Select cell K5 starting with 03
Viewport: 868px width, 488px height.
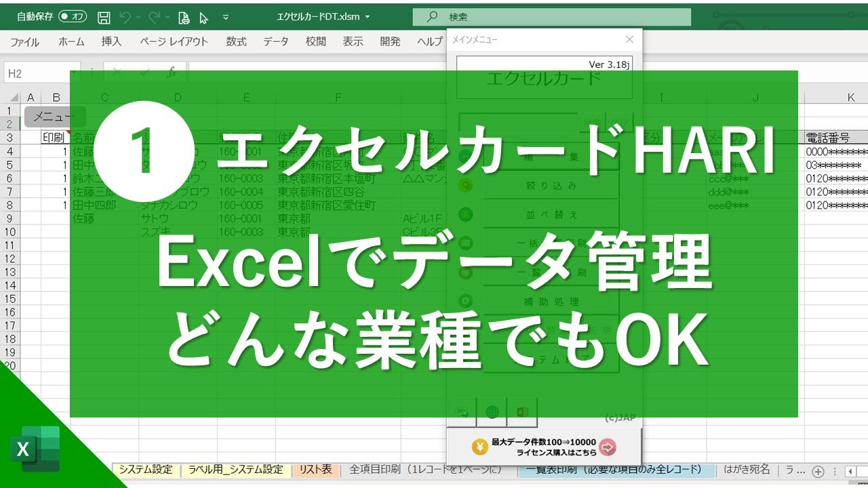coord(836,165)
